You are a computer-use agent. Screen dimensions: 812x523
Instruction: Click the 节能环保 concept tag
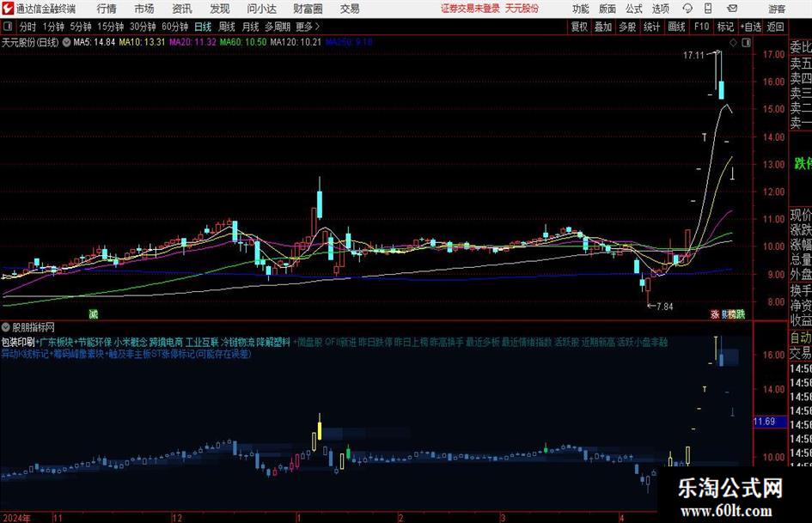95,343
